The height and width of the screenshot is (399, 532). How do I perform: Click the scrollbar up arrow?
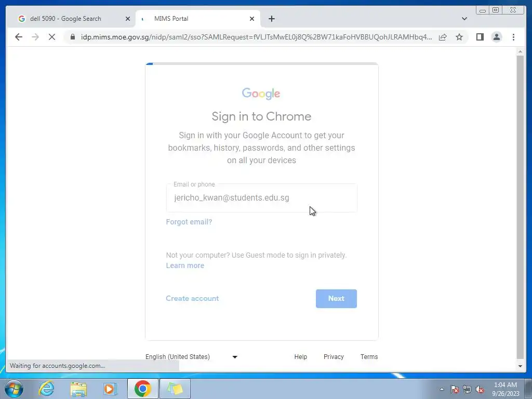tap(520, 51)
